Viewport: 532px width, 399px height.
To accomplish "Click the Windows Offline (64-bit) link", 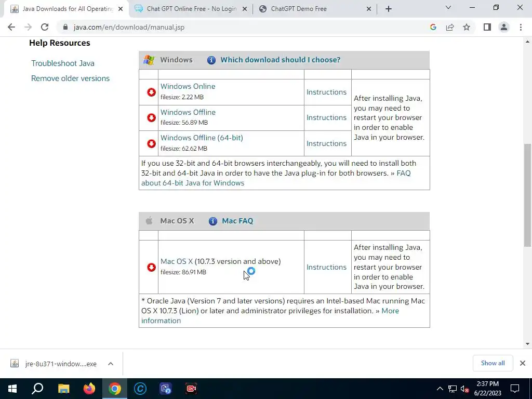I will (x=202, y=138).
